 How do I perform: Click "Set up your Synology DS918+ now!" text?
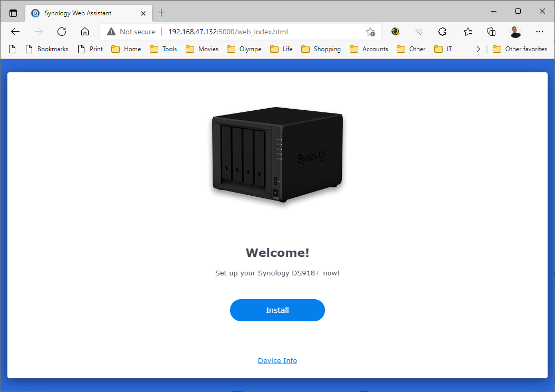pyautogui.click(x=277, y=273)
